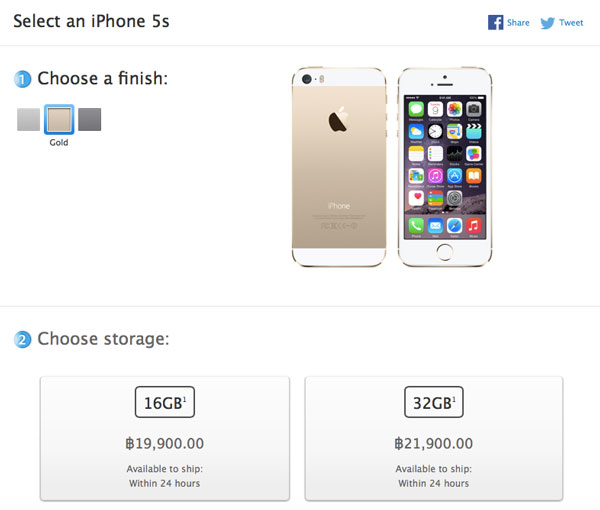Click the step 2 number badge
Screen dimensions: 600x510
(23, 339)
